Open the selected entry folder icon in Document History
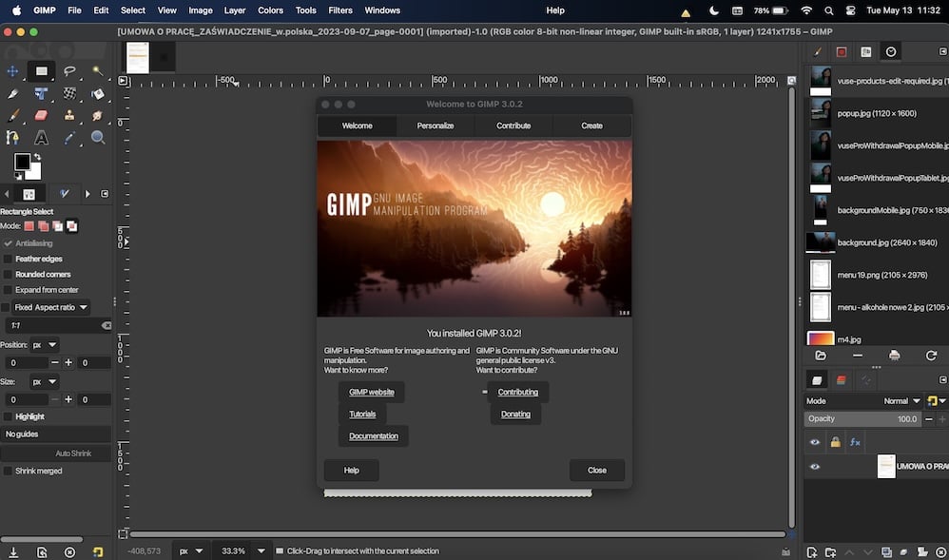 [821, 356]
